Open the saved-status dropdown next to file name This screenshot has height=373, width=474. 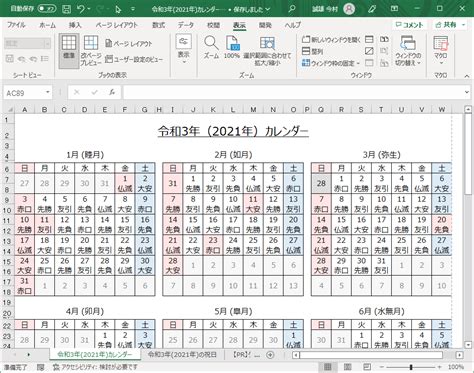click(268, 9)
